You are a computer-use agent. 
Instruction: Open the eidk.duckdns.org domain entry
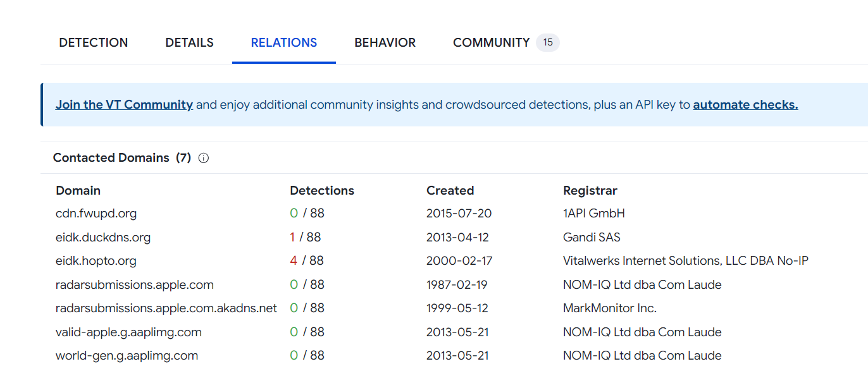(x=103, y=238)
